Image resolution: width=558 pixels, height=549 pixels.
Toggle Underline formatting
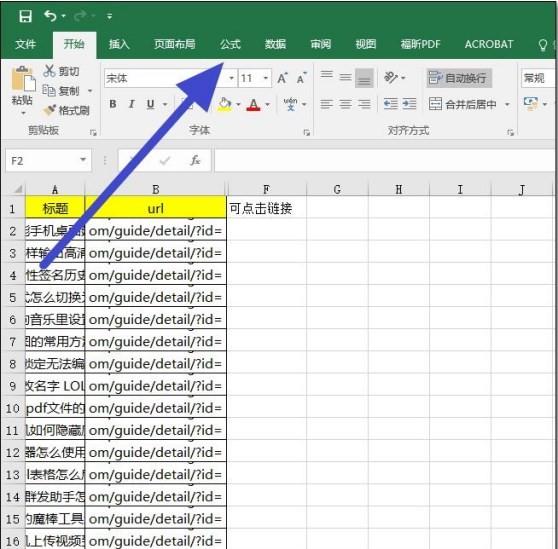pyautogui.click(x=151, y=104)
